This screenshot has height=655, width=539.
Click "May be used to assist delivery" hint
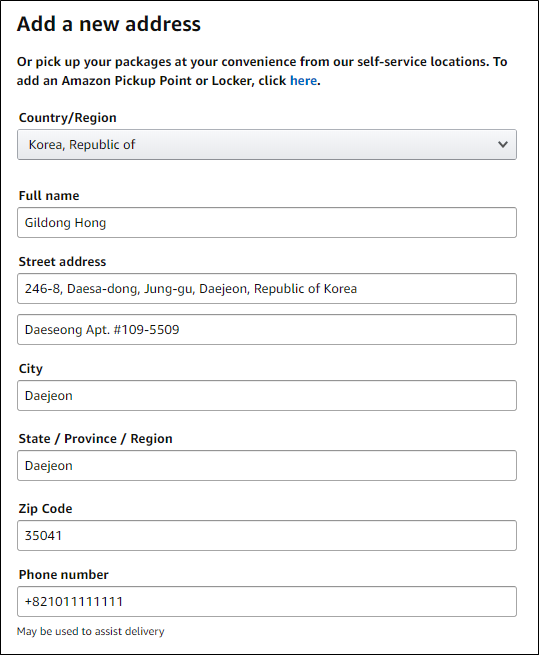pos(91,631)
